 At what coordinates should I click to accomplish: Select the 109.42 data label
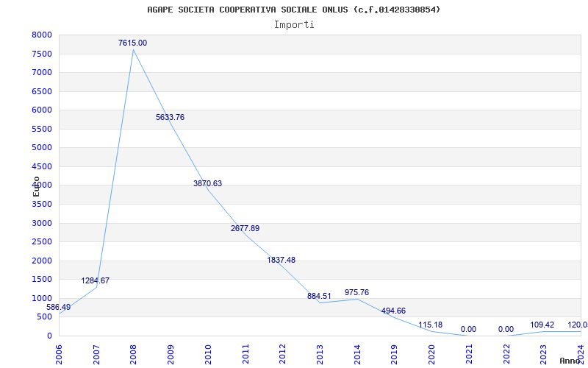click(x=542, y=325)
